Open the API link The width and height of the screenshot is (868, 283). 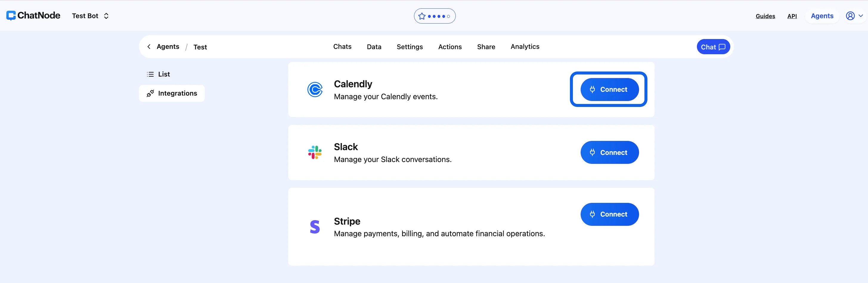[791, 16]
